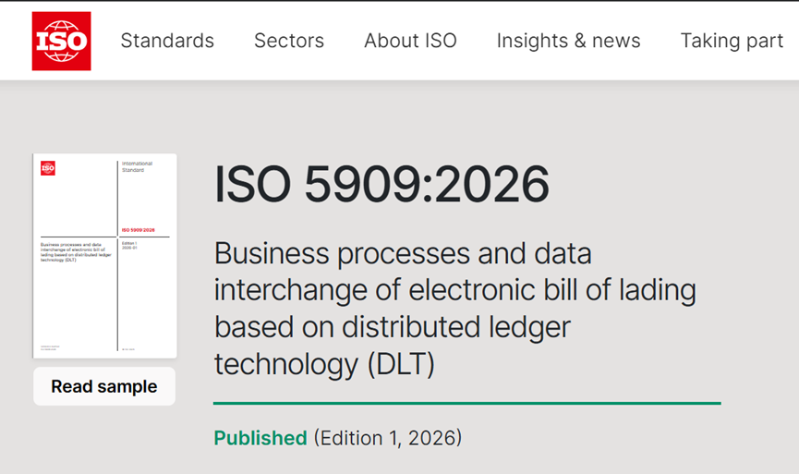799x474 pixels.
Task: Click the (DLT) abbreviation in the subtitle
Action: (x=401, y=364)
